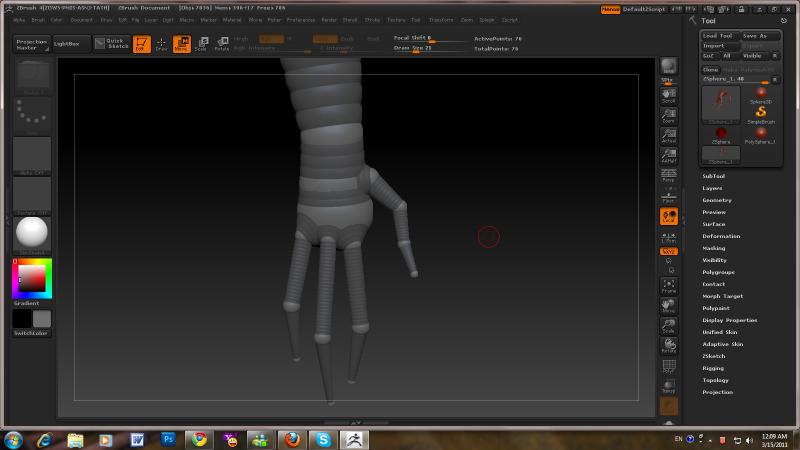Select the PolySphere_1 tool
The image size is (800, 450).
[760, 135]
